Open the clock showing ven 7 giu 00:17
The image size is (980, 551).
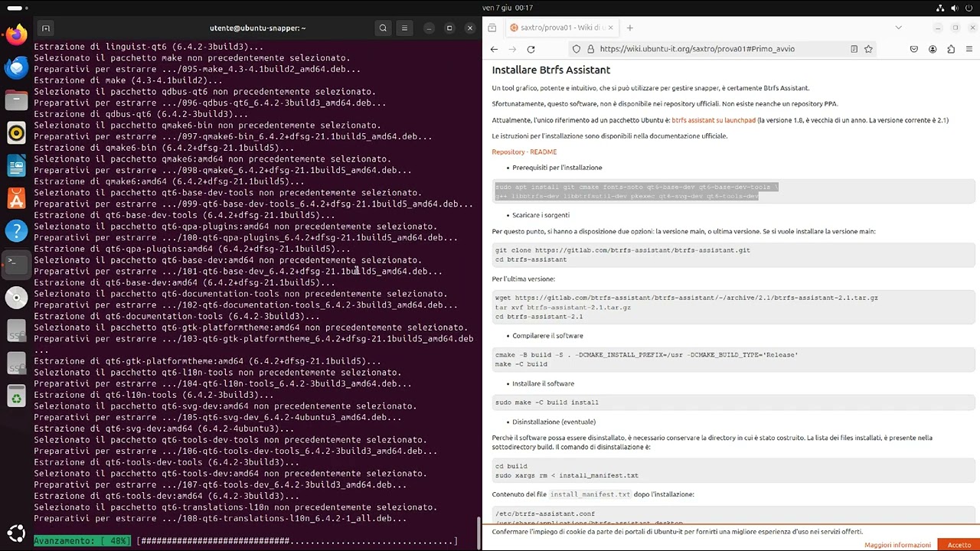(508, 8)
